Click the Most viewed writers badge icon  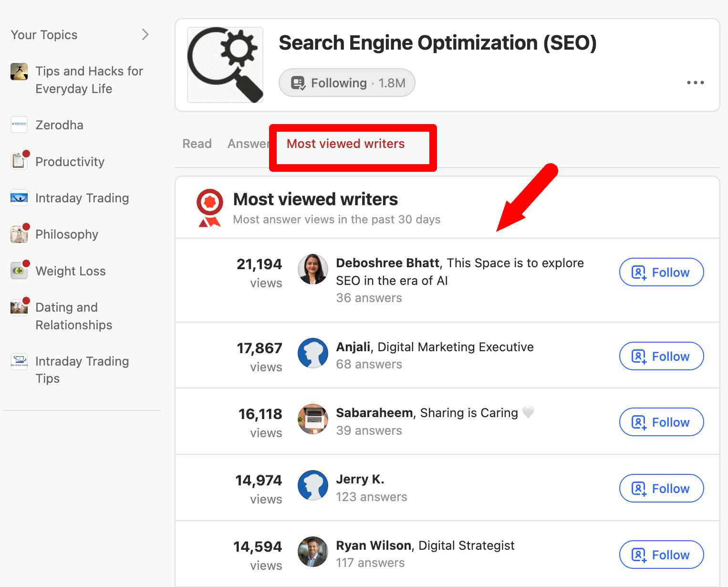click(210, 208)
